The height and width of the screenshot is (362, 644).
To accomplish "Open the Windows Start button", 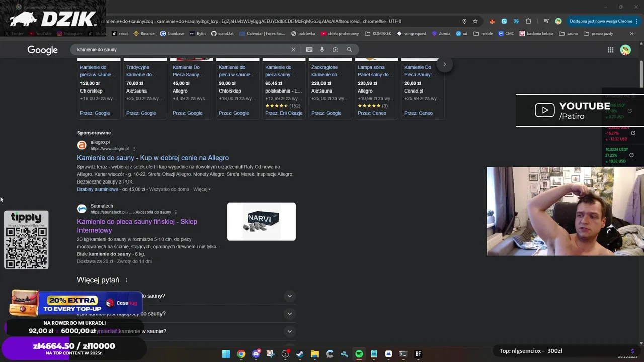I will click(x=226, y=354).
